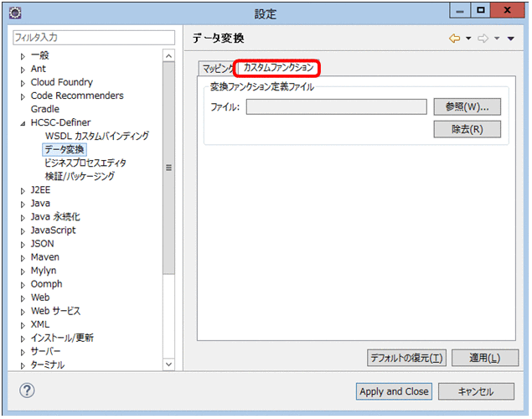
Task: Select データ変換 in the tree
Action: [65, 150]
